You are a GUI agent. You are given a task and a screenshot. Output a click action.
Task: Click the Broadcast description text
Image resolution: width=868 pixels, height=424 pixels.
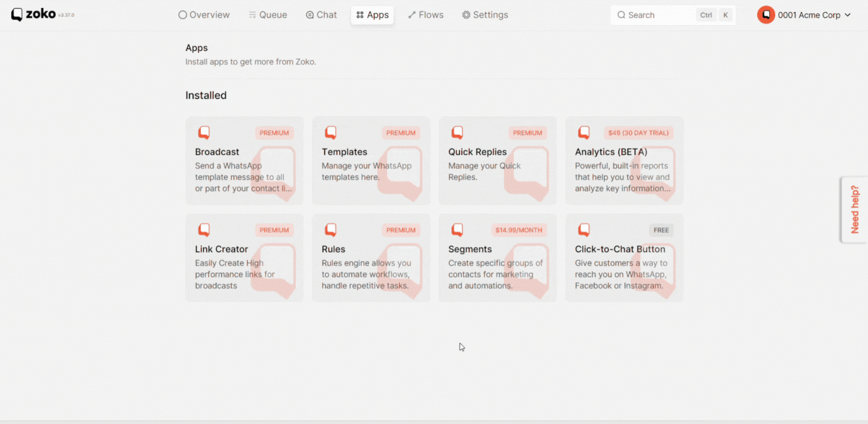[243, 177]
